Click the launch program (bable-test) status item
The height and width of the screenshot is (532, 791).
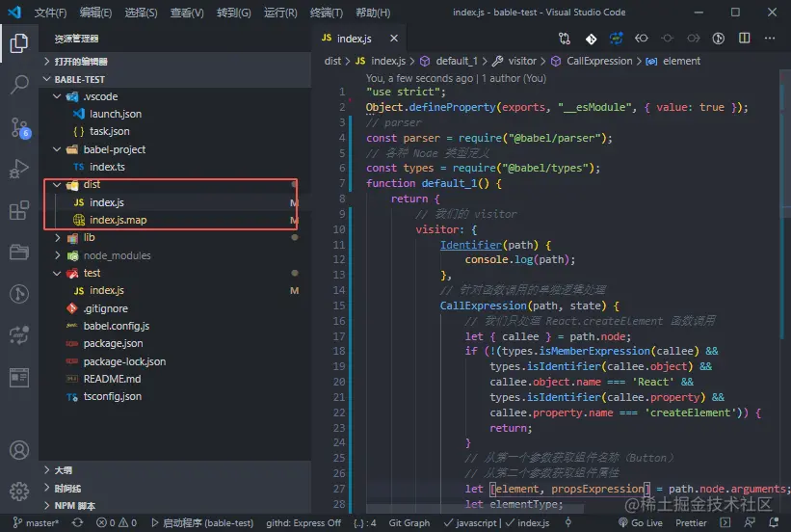(x=202, y=522)
